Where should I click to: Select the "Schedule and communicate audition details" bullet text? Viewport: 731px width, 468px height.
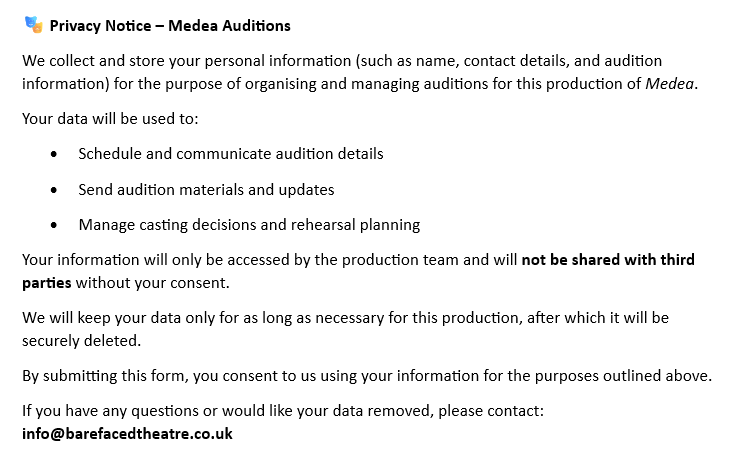pyautogui.click(x=230, y=154)
